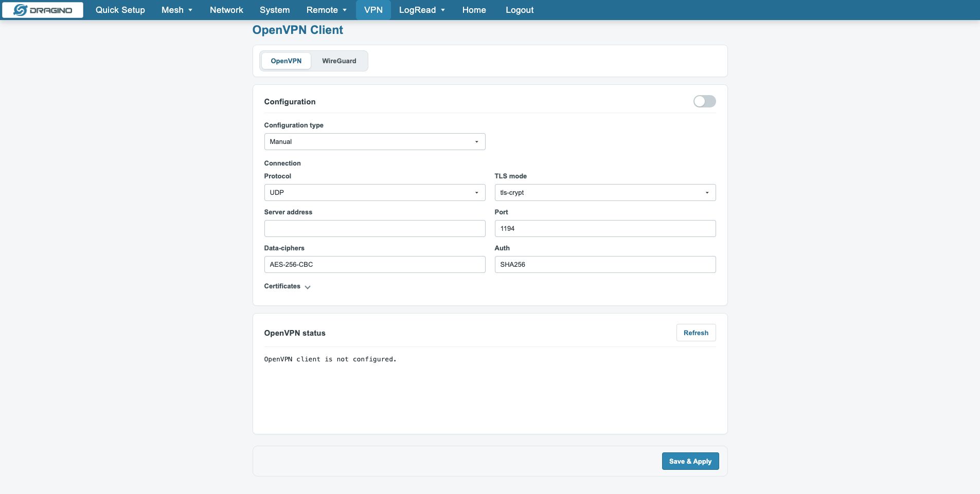This screenshot has height=494, width=980.
Task: Click the Save & Apply button
Action: pyautogui.click(x=690, y=461)
